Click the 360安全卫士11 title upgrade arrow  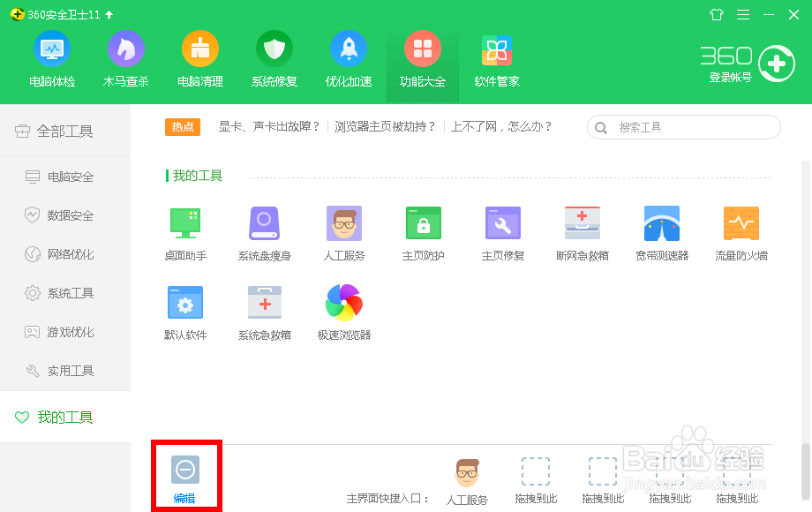click(109, 14)
